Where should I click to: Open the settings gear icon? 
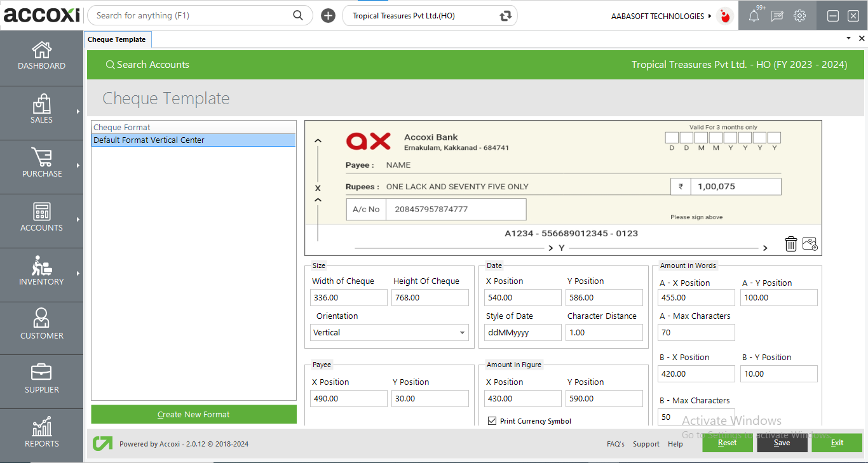(x=799, y=16)
